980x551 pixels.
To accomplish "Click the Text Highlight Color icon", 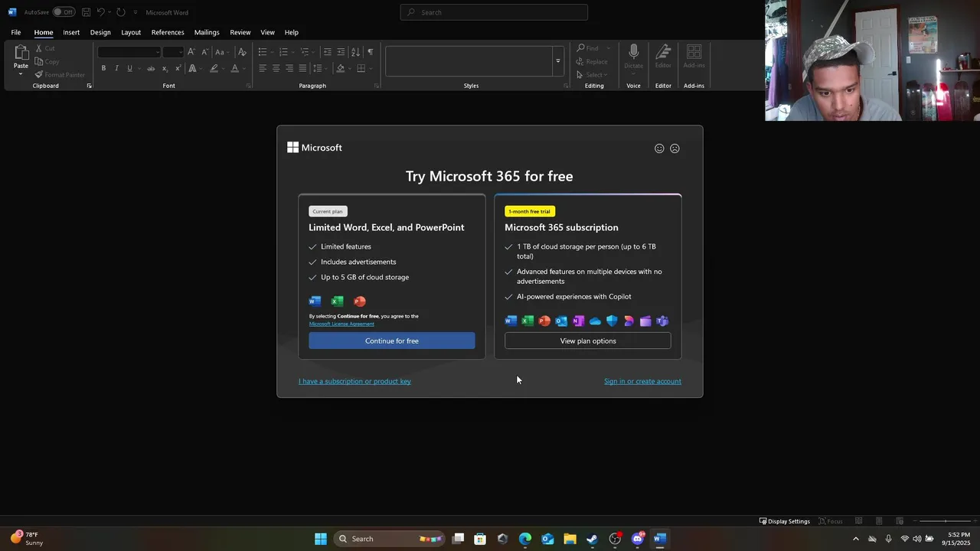I will (214, 68).
